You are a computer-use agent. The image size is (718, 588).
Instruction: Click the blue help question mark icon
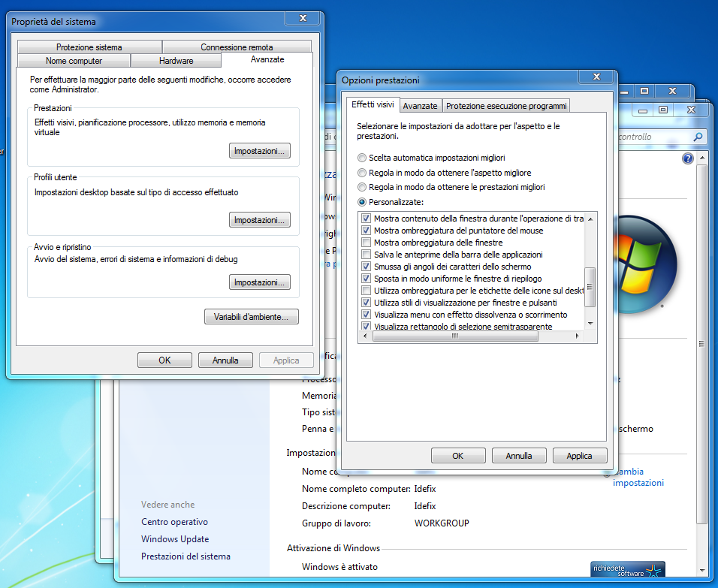pyautogui.click(x=687, y=158)
